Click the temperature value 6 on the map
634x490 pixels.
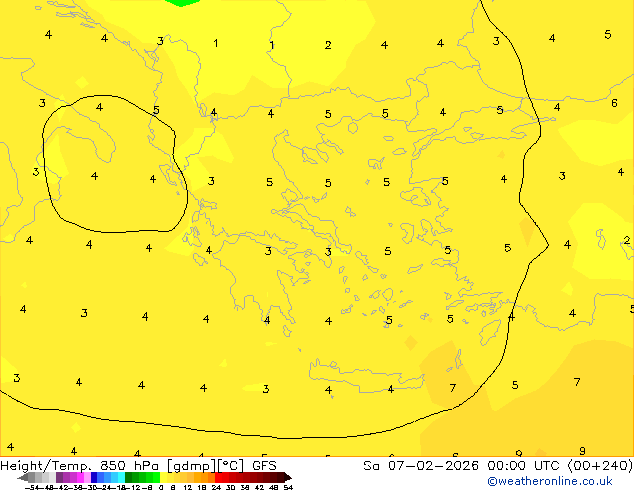[x=614, y=103]
